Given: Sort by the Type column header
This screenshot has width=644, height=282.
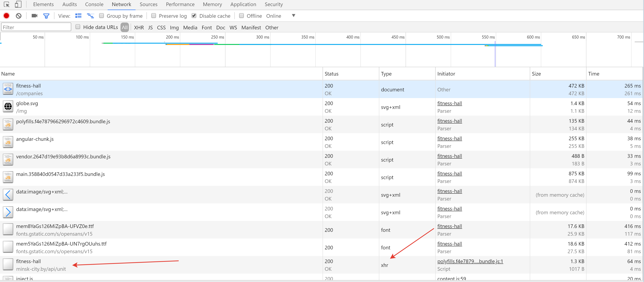Looking at the screenshot, I should pyautogui.click(x=407, y=74).
